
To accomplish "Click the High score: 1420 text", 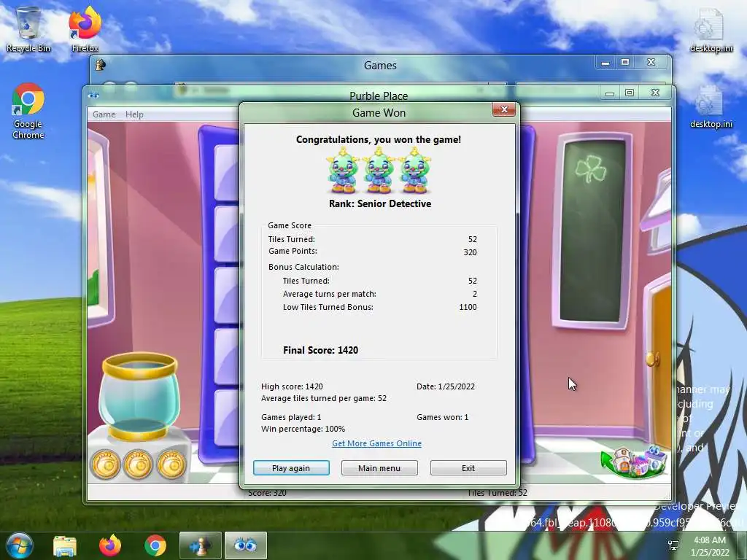I will point(292,386).
